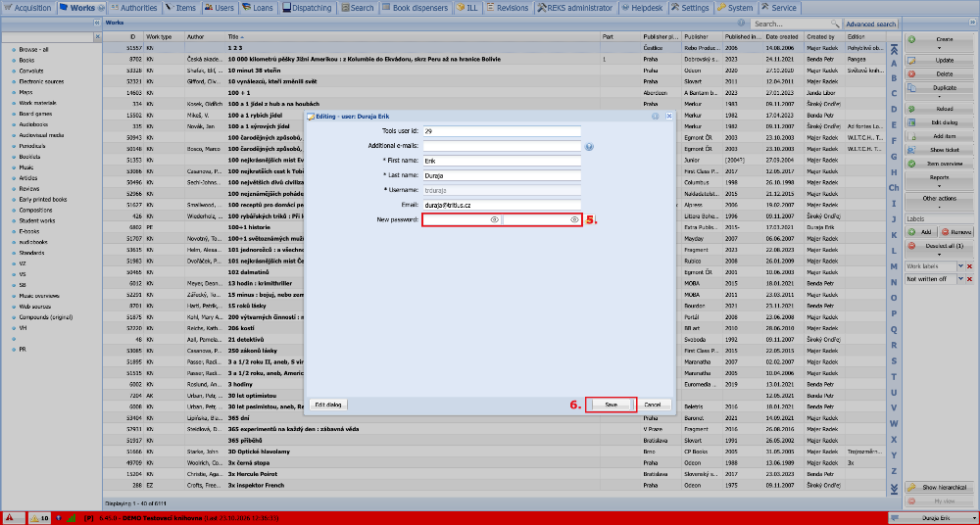
Task: Jump to bottom with double-down arrow icon
Action: [x=894, y=488]
